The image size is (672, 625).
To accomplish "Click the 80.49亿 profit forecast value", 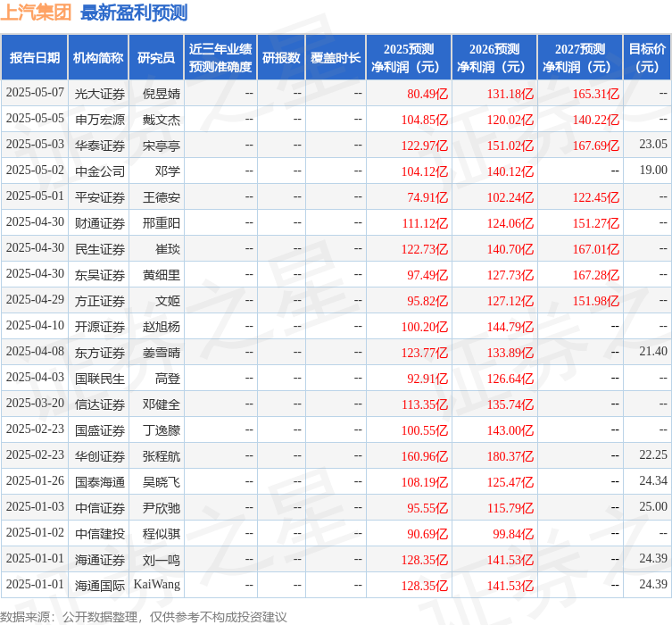I will tap(427, 94).
